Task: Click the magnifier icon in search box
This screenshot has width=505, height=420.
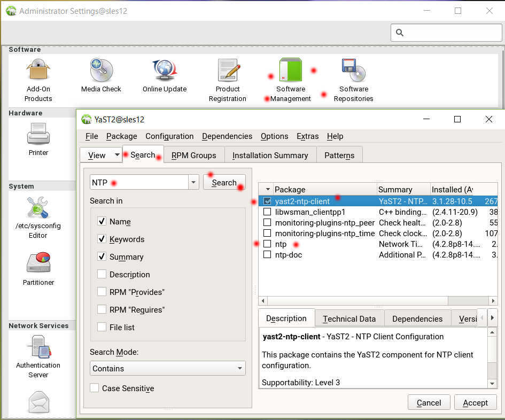Action: tap(400, 33)
